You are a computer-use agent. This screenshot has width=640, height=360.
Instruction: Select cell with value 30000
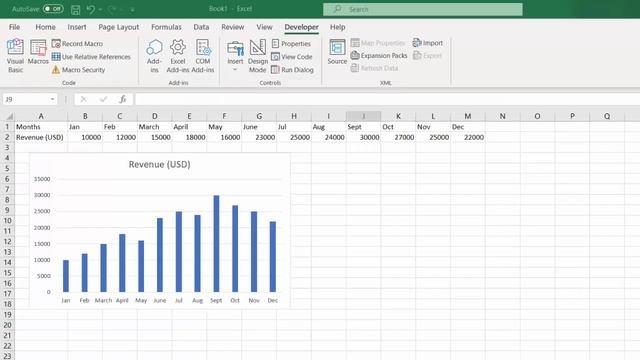pyautogui.click(x=363, y=137)
